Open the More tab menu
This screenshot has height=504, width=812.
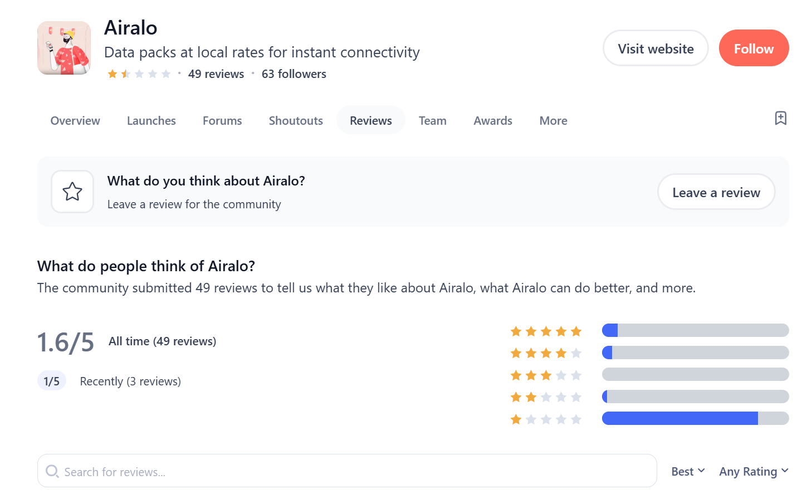tap(553, 121)
